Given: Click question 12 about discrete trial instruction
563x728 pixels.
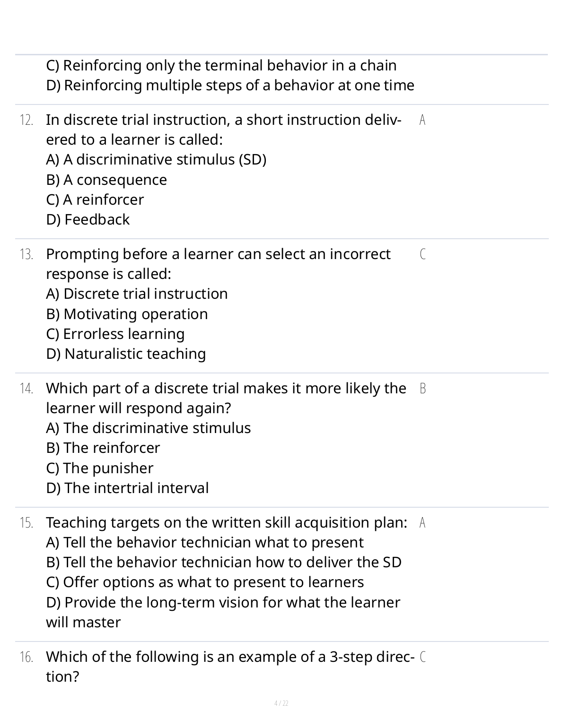Looking at the screenshot, I should pos(223,130).
